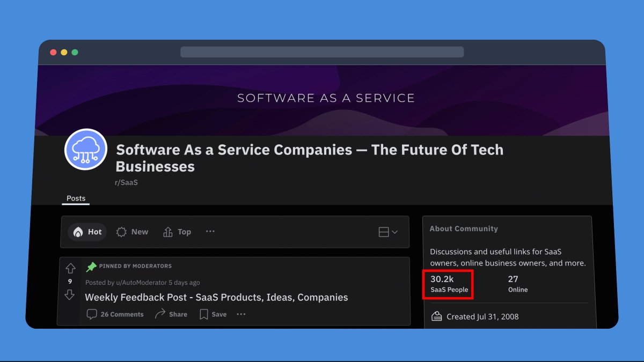Click the community title heading
The image size is (644, 362).
coord(310,158)
